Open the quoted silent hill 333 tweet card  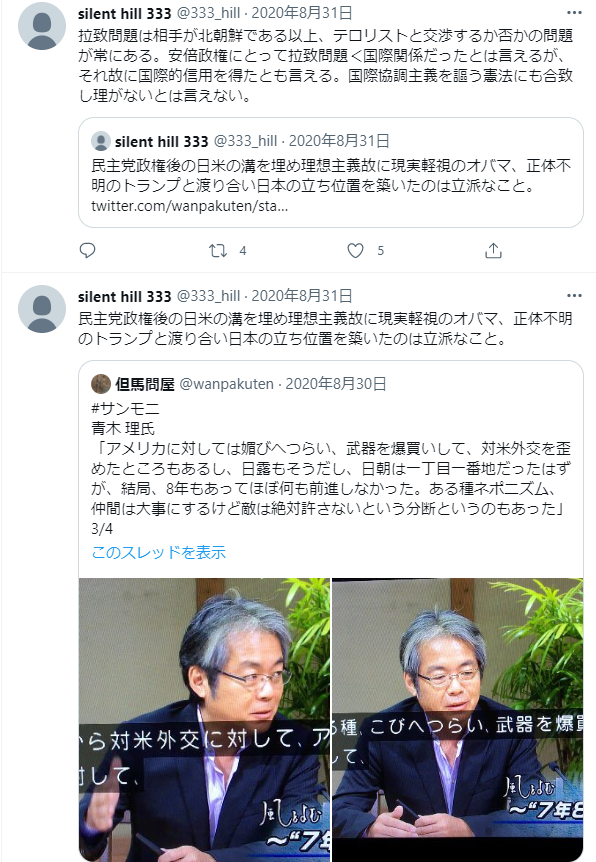point(330,173)
